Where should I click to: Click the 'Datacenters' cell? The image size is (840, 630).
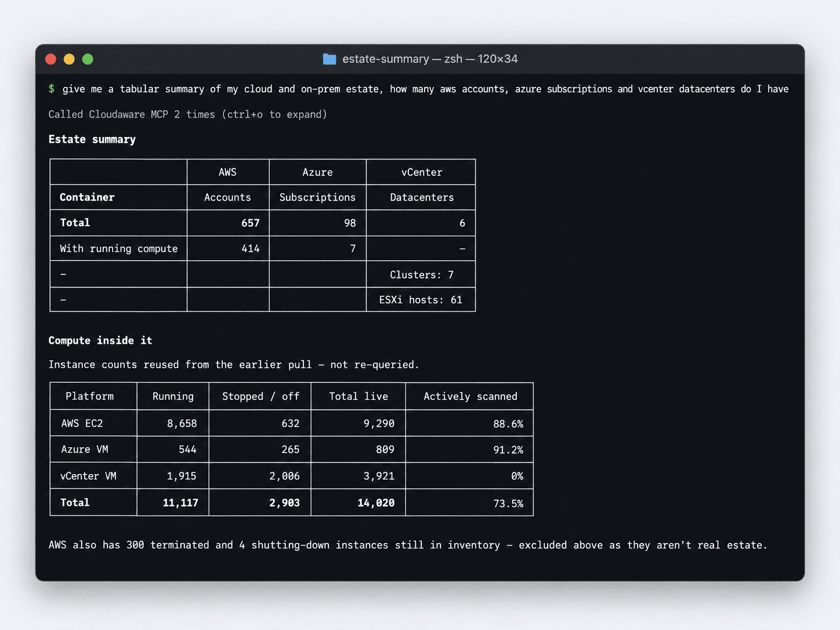(421, 197)
